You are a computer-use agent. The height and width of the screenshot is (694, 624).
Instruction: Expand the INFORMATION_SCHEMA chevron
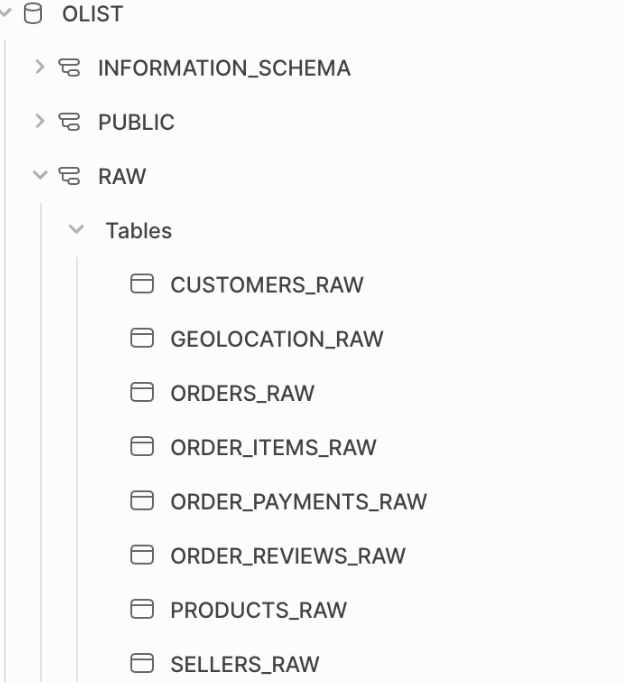[x=40, y=67]
